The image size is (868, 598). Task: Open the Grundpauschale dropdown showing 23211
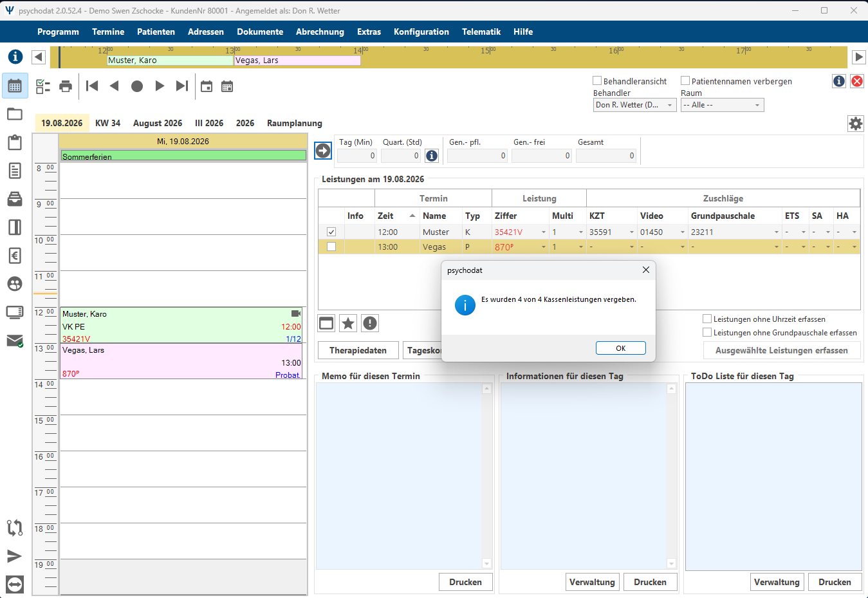[x=777, y=232]
